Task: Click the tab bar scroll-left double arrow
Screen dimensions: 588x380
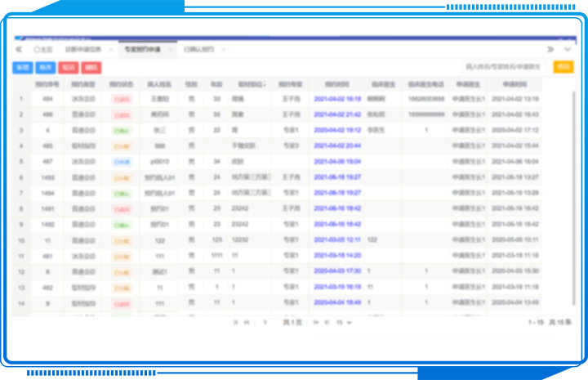Action: [x=18, y=49]
